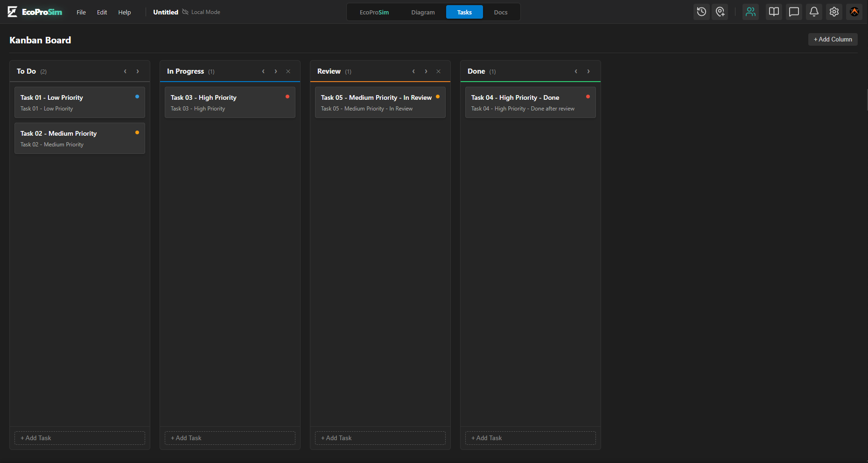Open the Task 01 - Low Priority card
This screenshot has width=868, height=463.
click(80, 102)
